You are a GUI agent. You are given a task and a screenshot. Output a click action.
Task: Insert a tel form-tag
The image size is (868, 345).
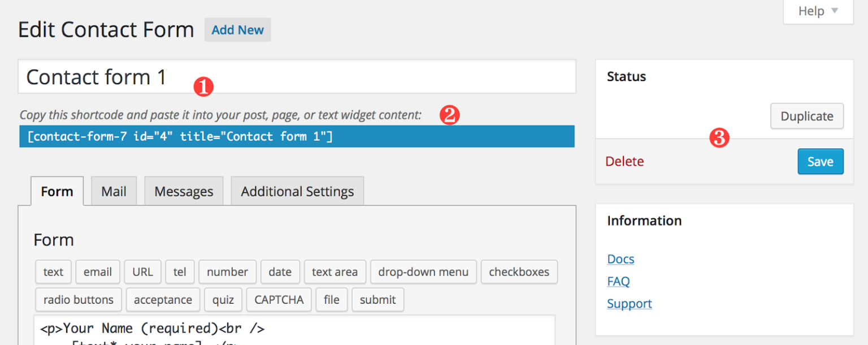click(180, 272)
